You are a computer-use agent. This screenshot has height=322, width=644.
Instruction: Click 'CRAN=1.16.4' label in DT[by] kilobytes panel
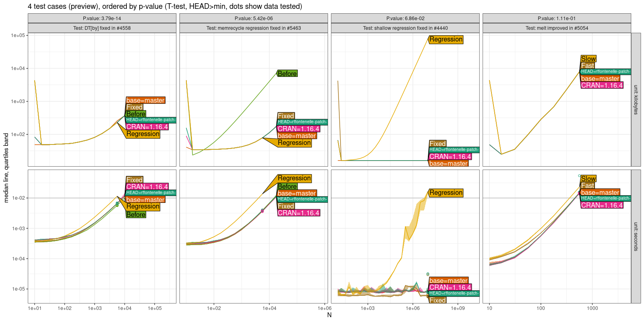click(x=147, y=127)
